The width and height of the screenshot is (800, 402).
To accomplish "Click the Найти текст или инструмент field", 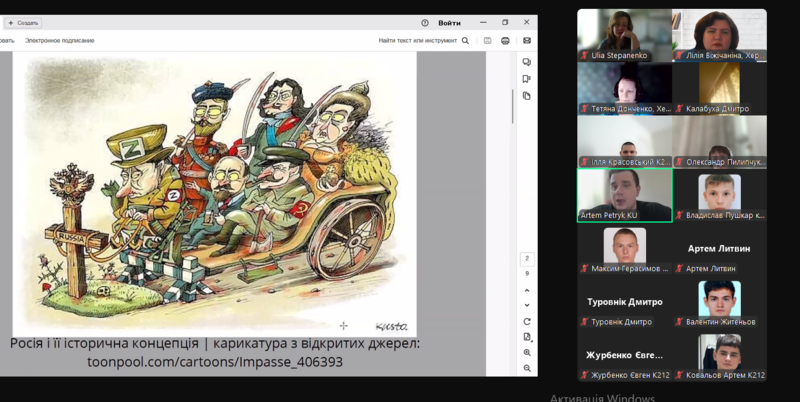I will 417,41.
